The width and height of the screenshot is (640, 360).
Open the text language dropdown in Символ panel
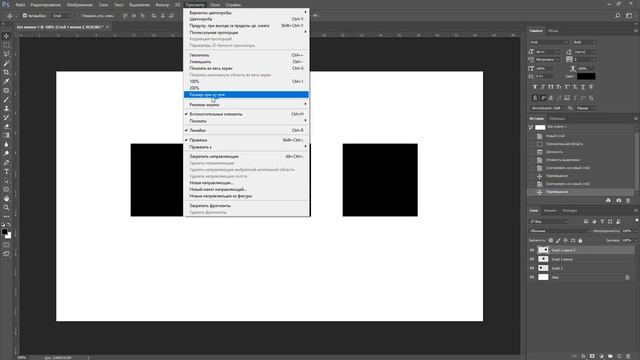[547, 108]
